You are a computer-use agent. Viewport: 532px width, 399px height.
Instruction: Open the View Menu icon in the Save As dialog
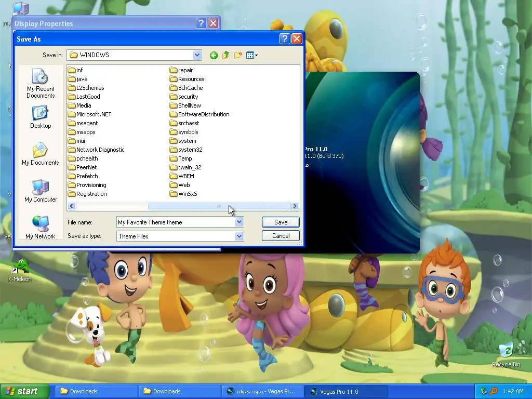pos(252,55)
